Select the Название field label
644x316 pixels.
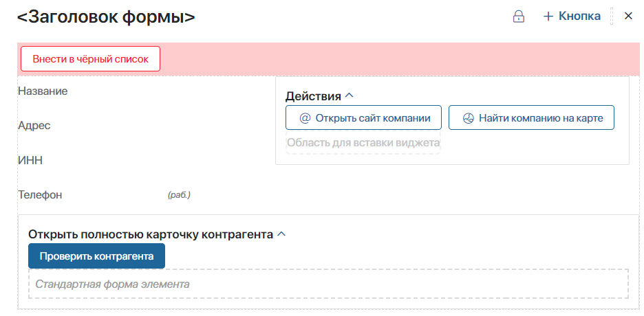click(43, 91)
